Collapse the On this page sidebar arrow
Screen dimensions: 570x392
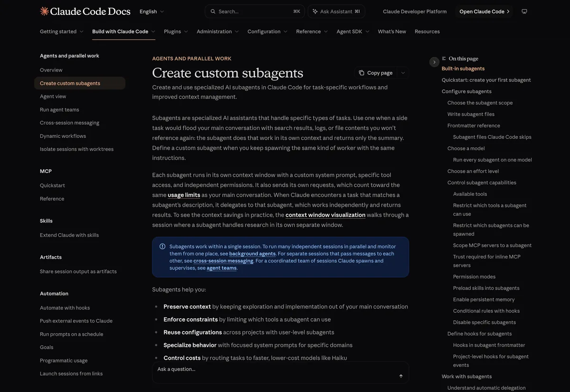coord(434,62)
